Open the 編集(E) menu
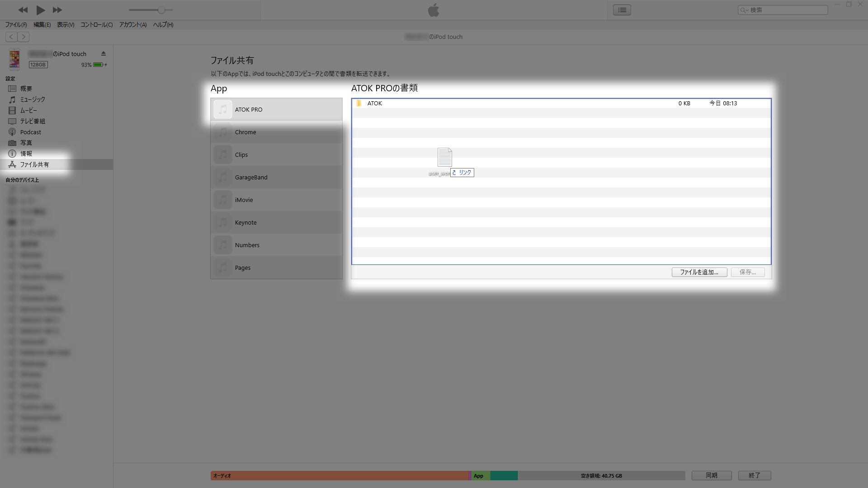868x488 pixels. point(42,25)
